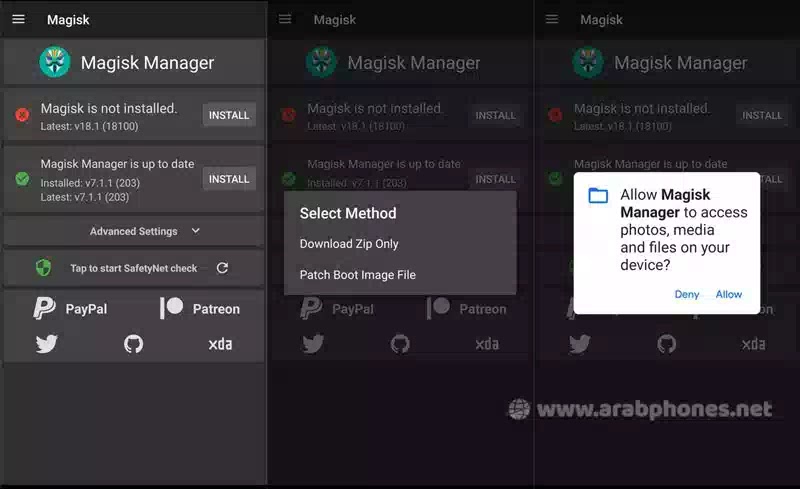
Task: Choose Patch Boot Image File option
Action: (358, 275)
